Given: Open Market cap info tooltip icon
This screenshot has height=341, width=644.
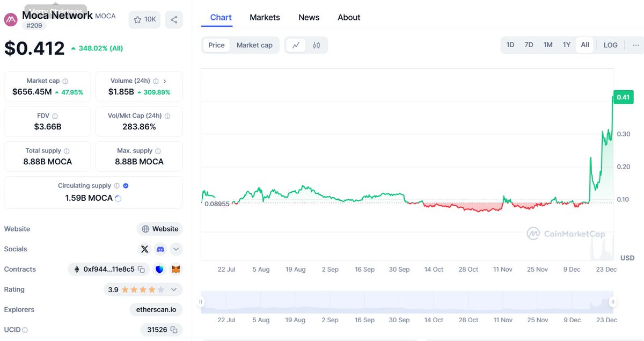Looking at the screenshot, I should (x=65, y=81).
